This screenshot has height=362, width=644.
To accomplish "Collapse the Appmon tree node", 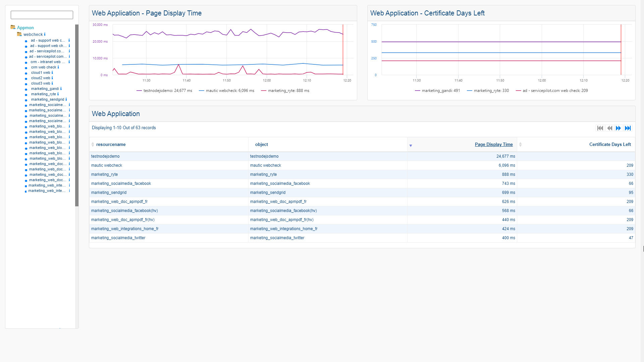I will [x=13, y=27].
